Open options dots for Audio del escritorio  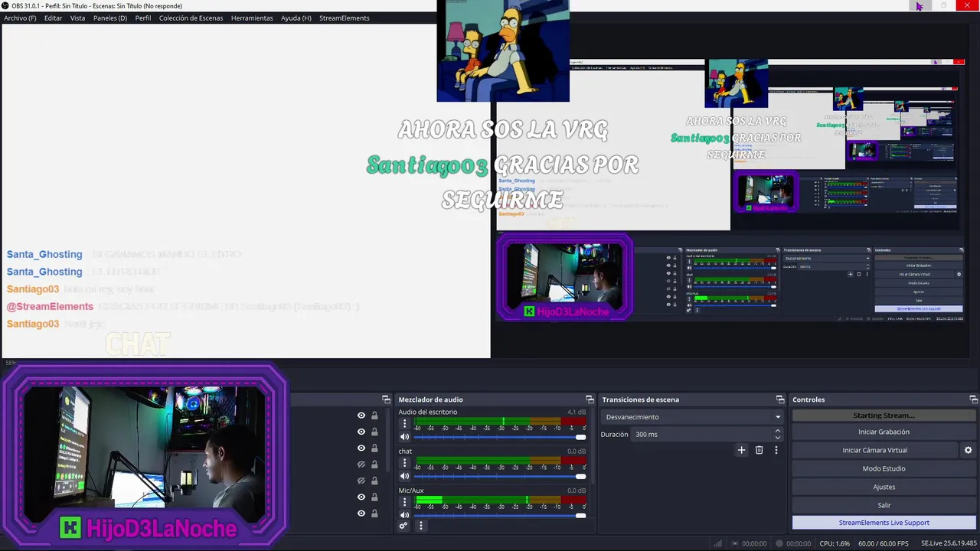[405, 423]
